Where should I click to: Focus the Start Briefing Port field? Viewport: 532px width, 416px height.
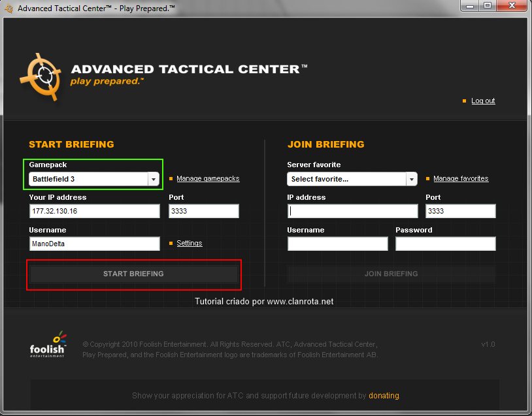(x=203, y=211)
